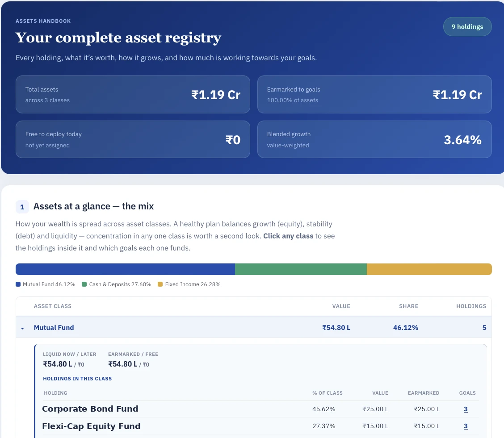
Task: Open goals link for Flexi-Cap Equity Fund
Action: click(x=466, y=426)
